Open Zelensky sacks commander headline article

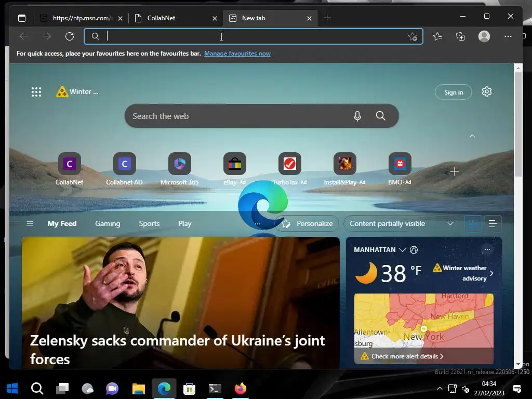[x=178, y=350]
